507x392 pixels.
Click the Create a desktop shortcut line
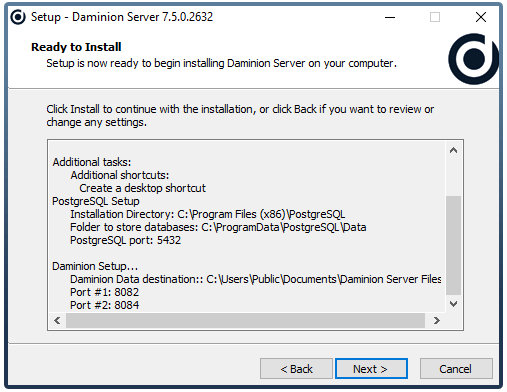click(142, 188)
